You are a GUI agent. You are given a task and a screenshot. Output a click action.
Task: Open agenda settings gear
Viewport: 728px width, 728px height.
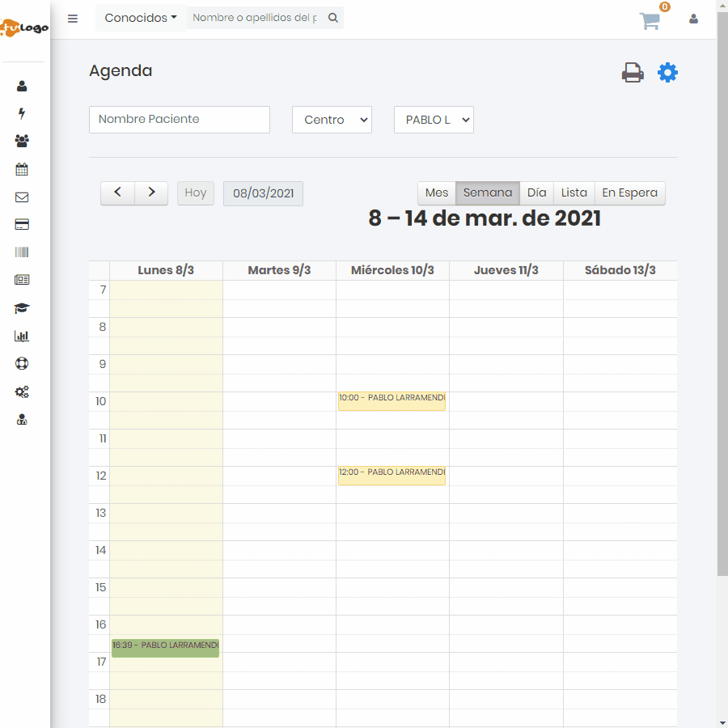coord(667,73)
